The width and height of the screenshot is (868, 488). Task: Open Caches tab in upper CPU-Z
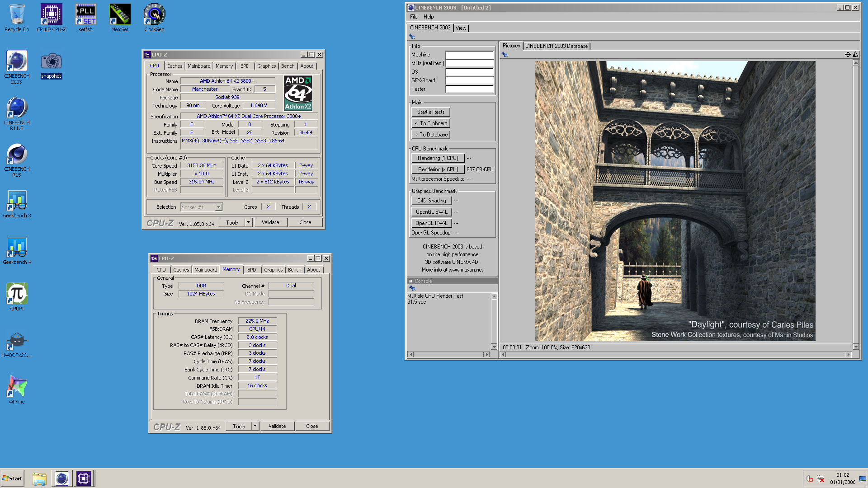click(174, 66)
